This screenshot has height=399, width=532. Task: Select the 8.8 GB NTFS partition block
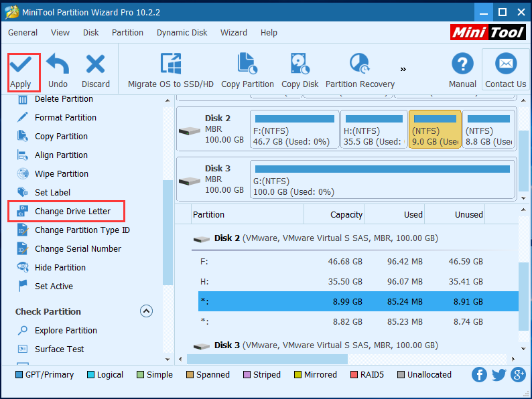pyautogui.click(x=488, y=129)
